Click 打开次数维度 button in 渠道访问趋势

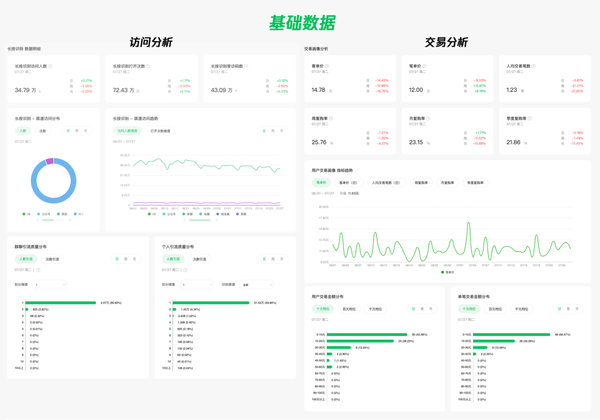click(x=160, y=131)
